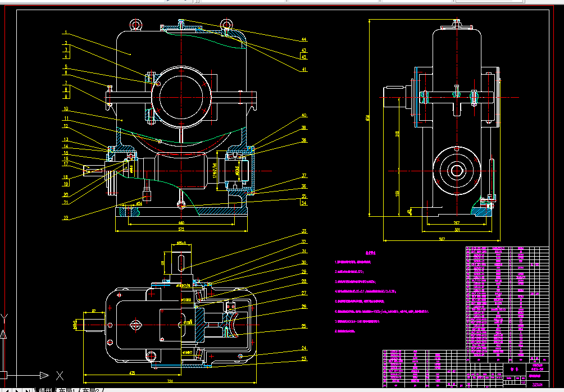Click the UCS Y axis label
Screen dimensions: 564x392
tap(4, 318)
